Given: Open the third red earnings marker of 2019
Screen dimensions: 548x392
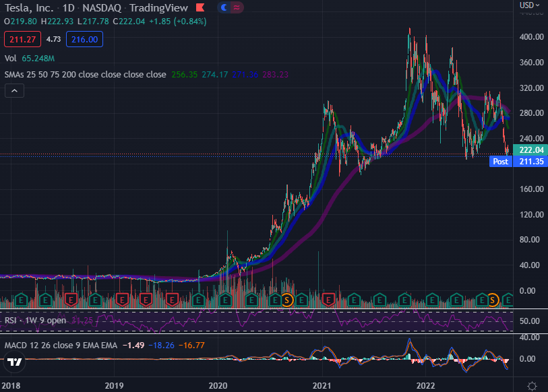Looking at the screenshot, I should (x=172, y=300).
